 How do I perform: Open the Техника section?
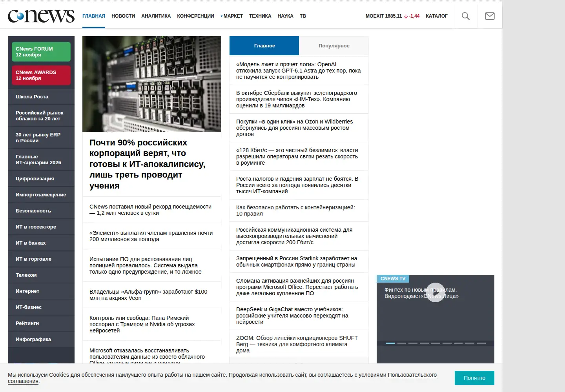point(260,16)
